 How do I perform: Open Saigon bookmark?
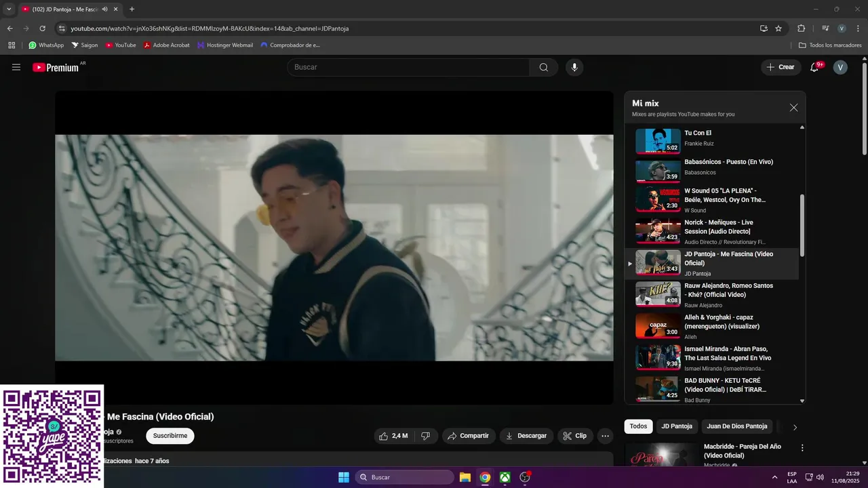click(85, 45)
